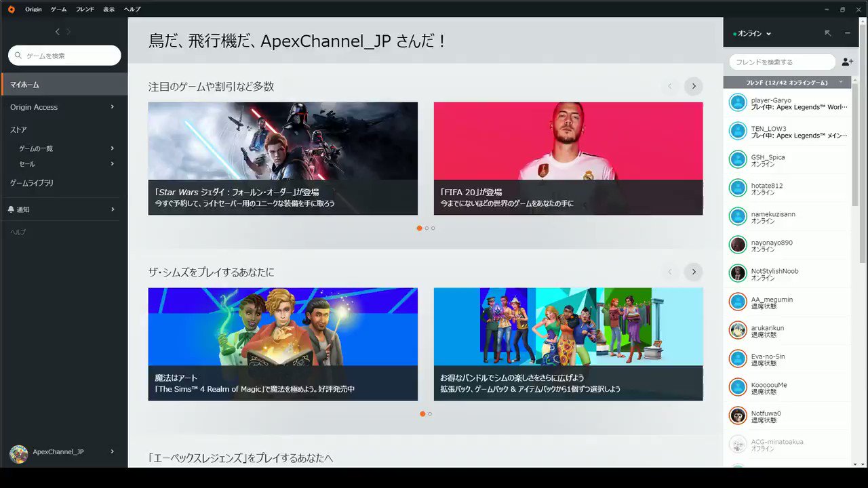Expand Origin Access submenu

pos(113,107)
